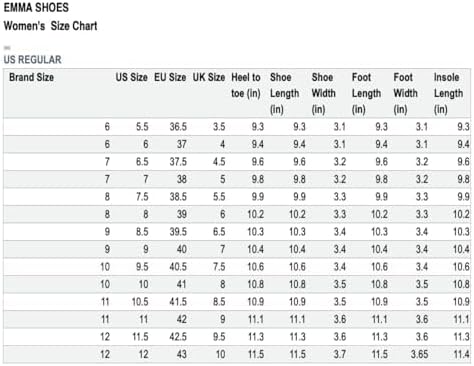Select the EU size 36.5 cell
Image resolution: width=474 pixels, height=366 pixels.
178,127
